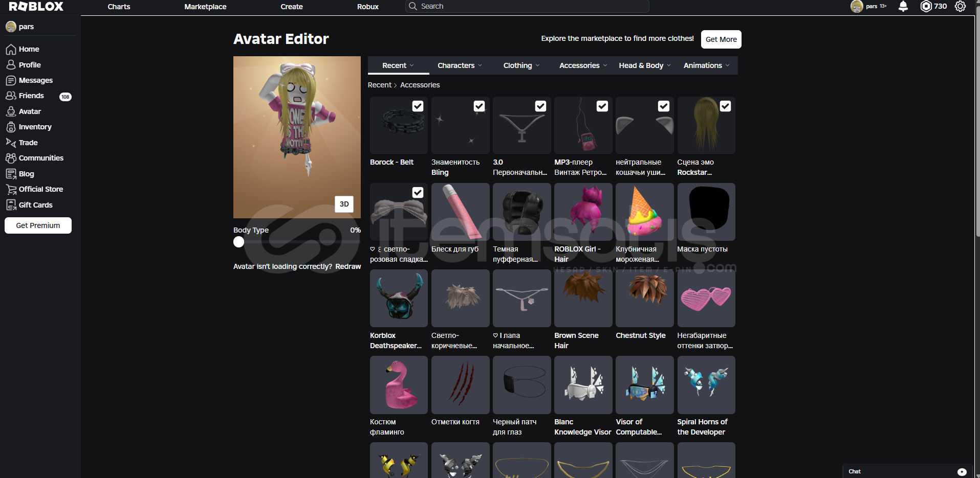The image size is (980, 478).
Task: Click the Messages sidebar icon
Action: point(11,81)
